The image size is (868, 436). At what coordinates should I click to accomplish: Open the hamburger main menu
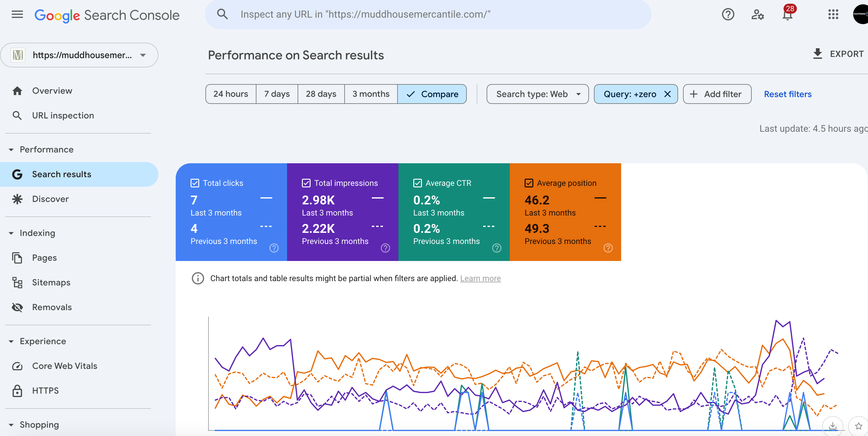point(17,15)
